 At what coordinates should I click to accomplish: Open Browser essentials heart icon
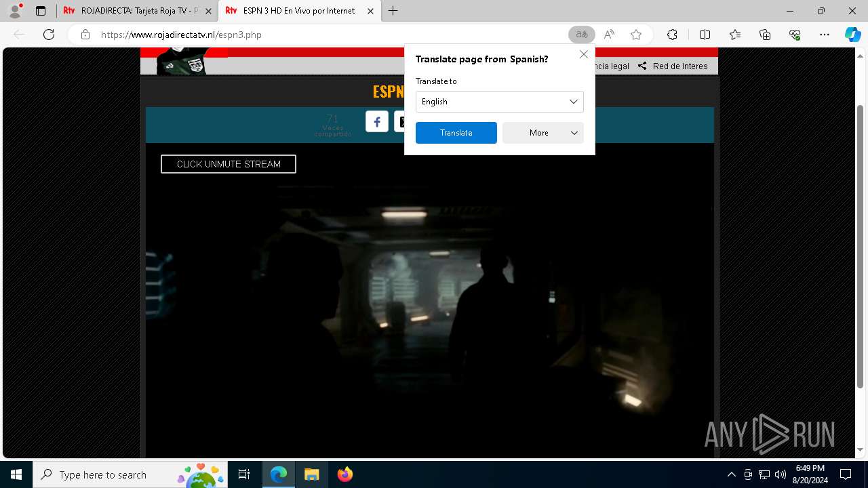coord(795,35)
